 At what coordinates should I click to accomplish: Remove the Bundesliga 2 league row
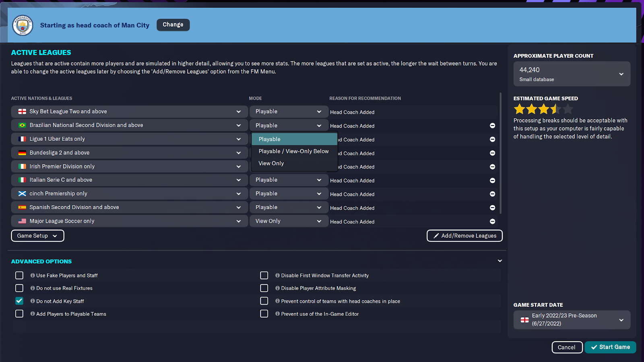(492, 153)
